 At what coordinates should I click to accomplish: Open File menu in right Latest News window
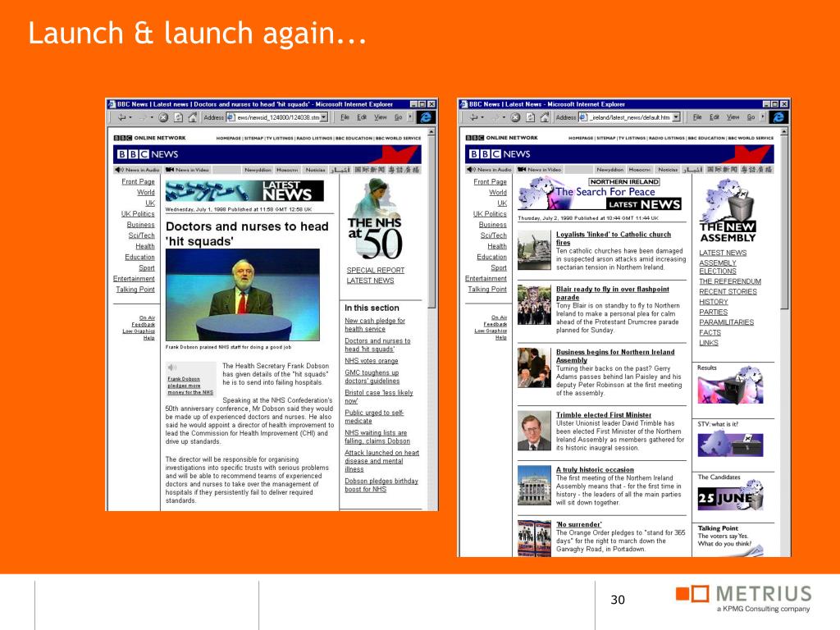[697, 117]
